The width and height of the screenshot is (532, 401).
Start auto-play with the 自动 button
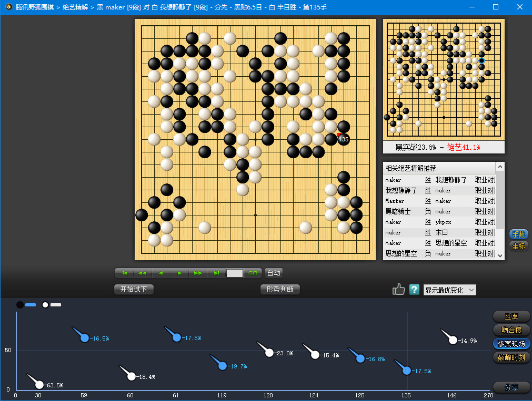click(x=274, y=273)
